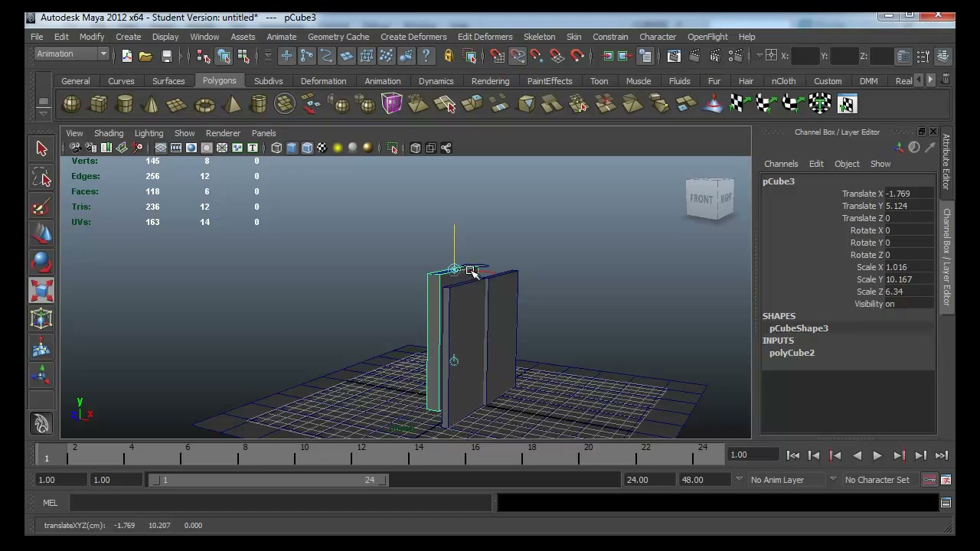Toggle wireframe display in viewport panel
The height and width of the screenshot is (551, 980).
click(276, 148)
